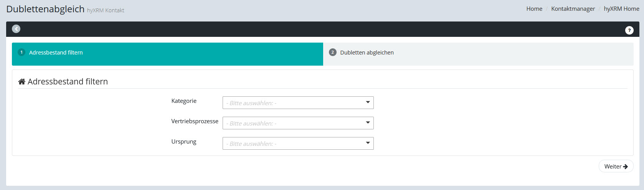Click the back arrow icon in dark bar
The width and height of the screenshot is (644, 190).
click(x=16, y=29)
